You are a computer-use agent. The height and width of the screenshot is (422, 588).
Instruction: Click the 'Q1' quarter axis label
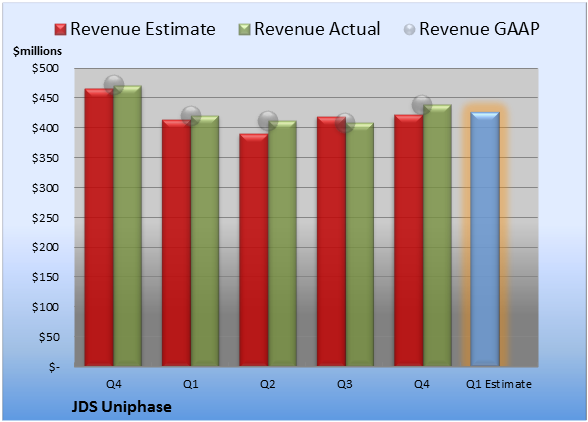(190, 384)
